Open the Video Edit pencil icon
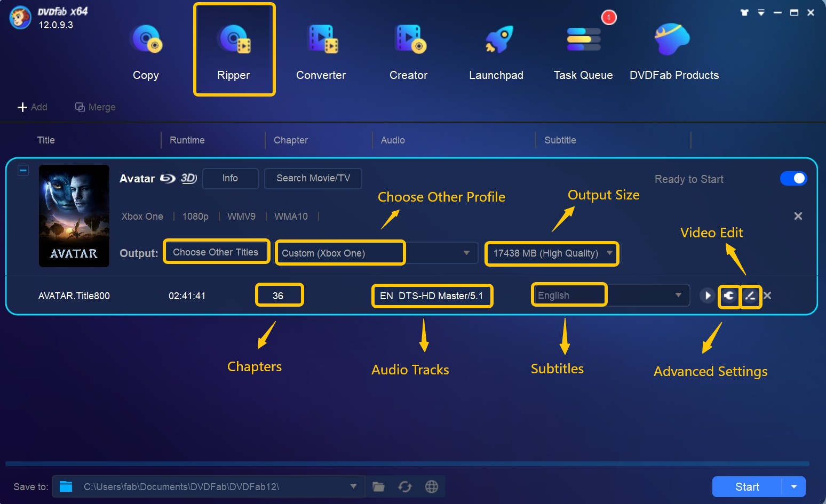The width and height of the screenshot is (826, 504). 750,296
